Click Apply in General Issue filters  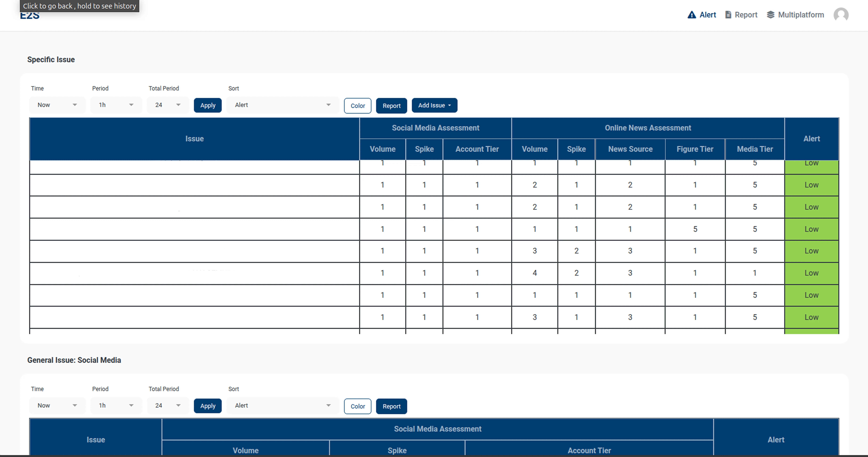(208, 406)
